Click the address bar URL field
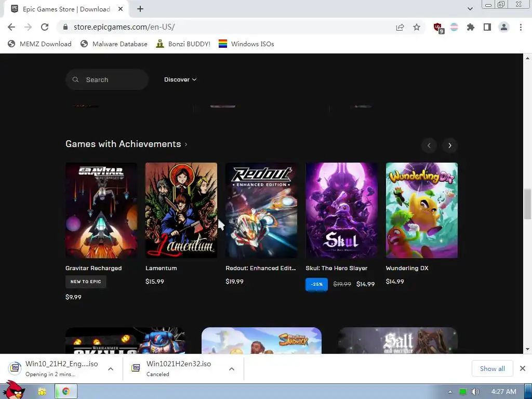Screen dimensions: 532x399 (x=224, y=27)
